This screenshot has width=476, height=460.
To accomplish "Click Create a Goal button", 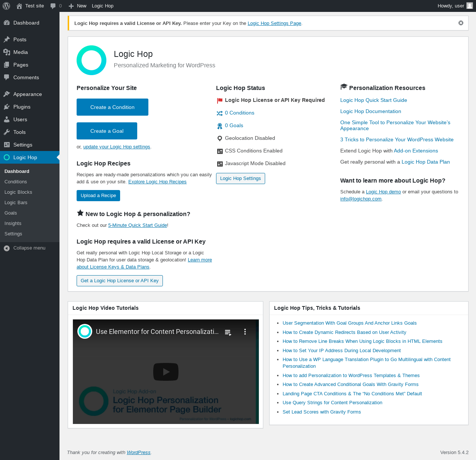I will [x=107, y=131].
